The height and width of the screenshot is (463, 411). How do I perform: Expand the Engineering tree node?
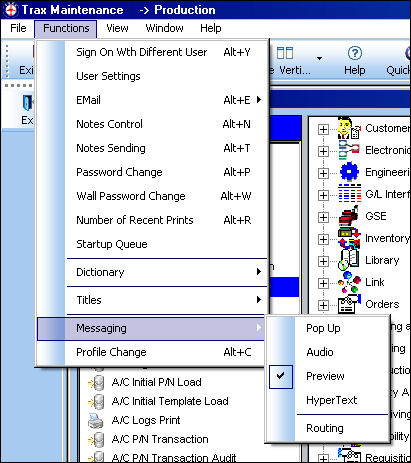323,173
